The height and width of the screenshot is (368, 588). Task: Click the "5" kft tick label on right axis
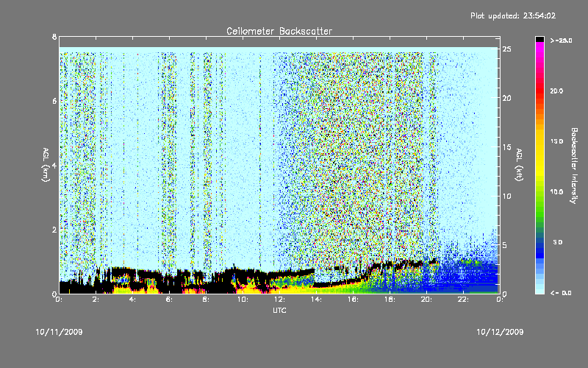[x=504, y=245]
